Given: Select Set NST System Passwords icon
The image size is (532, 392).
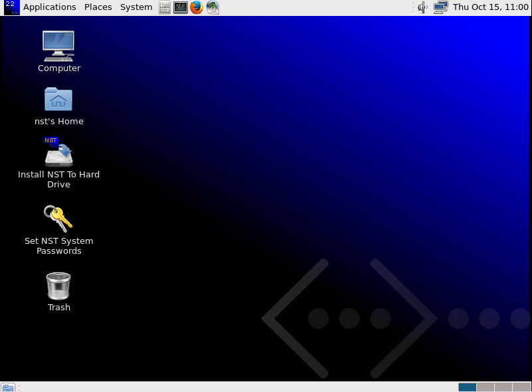Looking at the screenshot, I should click(x=58, y=219).
